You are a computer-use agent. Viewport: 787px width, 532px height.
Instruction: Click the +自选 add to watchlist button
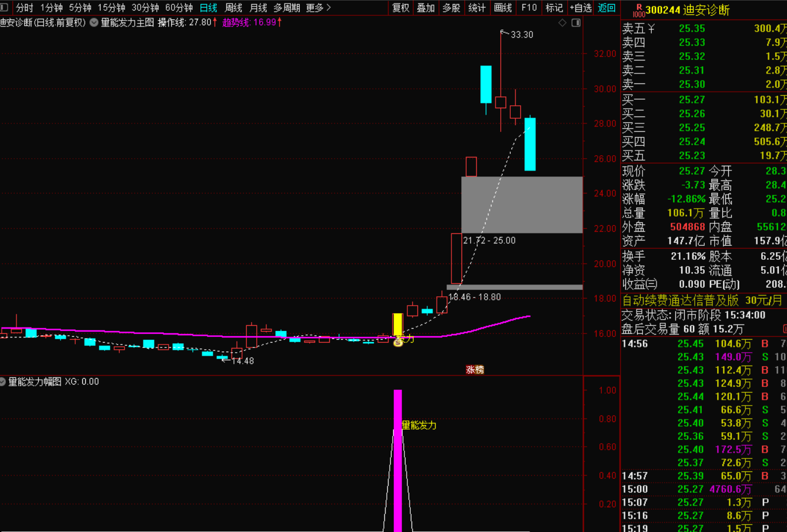pyautogui.click(x=580, y=8)
